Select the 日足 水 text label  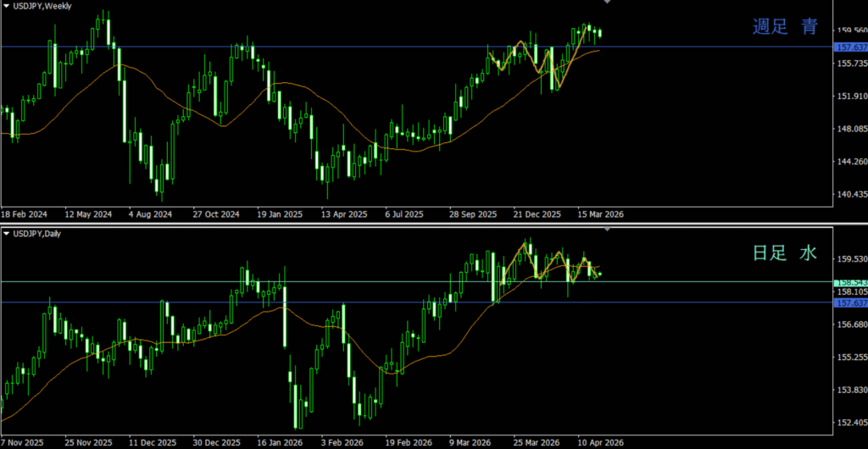click(x=785, y=252)
